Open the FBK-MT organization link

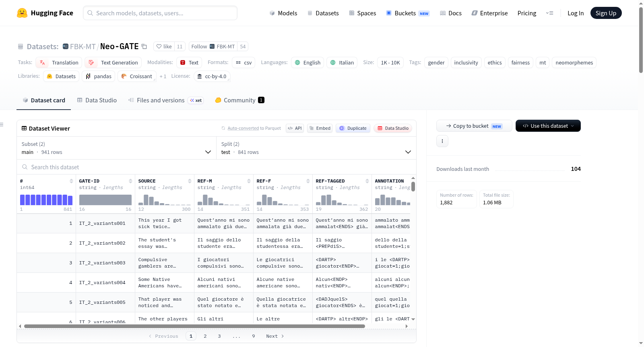click(83, 47)
